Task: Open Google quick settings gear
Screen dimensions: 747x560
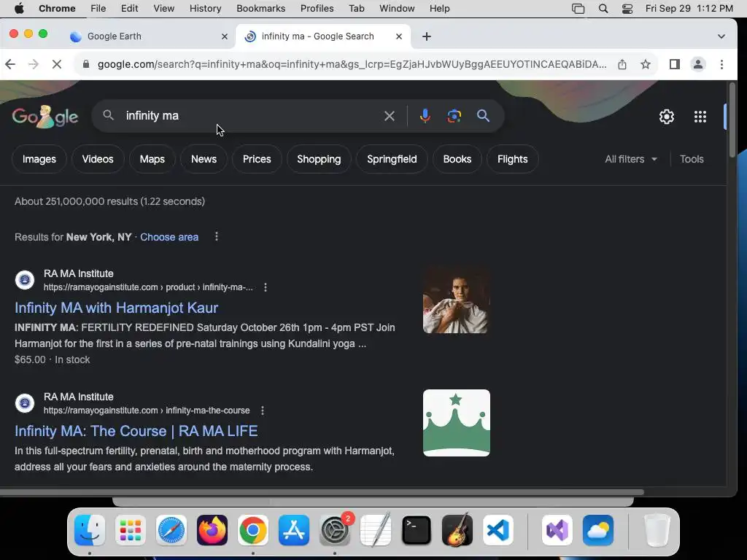Action: 667,117
